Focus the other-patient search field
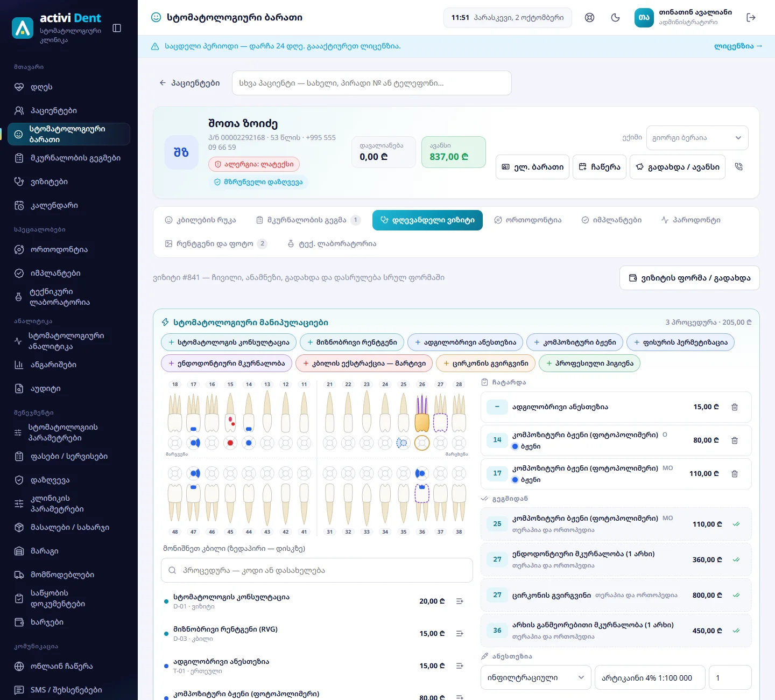Image resolution: width=775 pixels, height=700 pixels. tap(371, 83)
